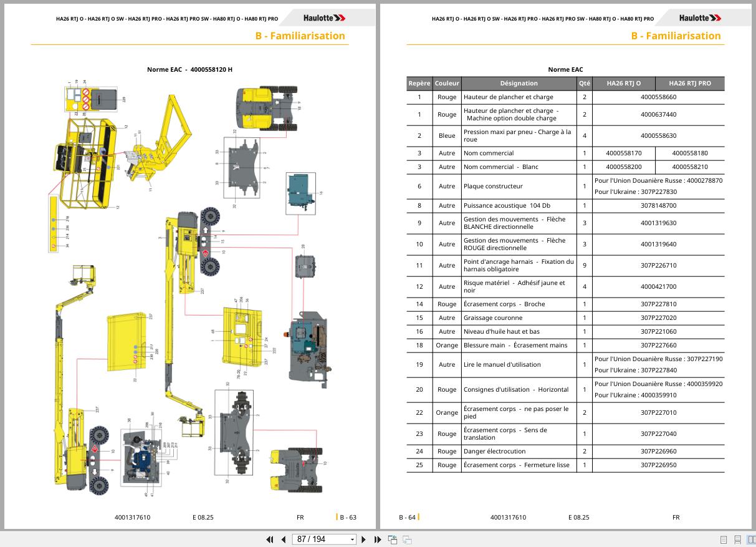Image resolution: width=756 pixels, height=547 pixels.
Task: Click the previous view navigation icon
Action: coord(393,540)
